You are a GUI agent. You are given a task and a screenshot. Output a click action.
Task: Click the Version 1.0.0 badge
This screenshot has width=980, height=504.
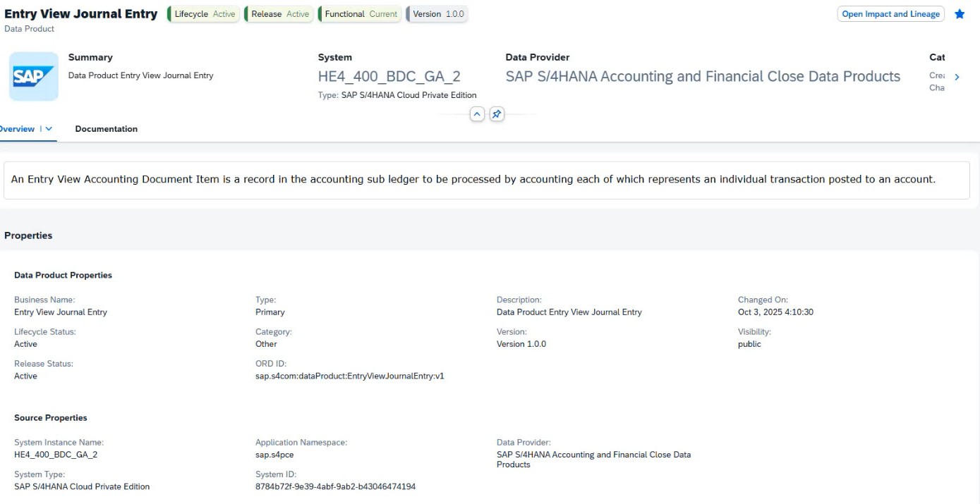click(437, 14)
